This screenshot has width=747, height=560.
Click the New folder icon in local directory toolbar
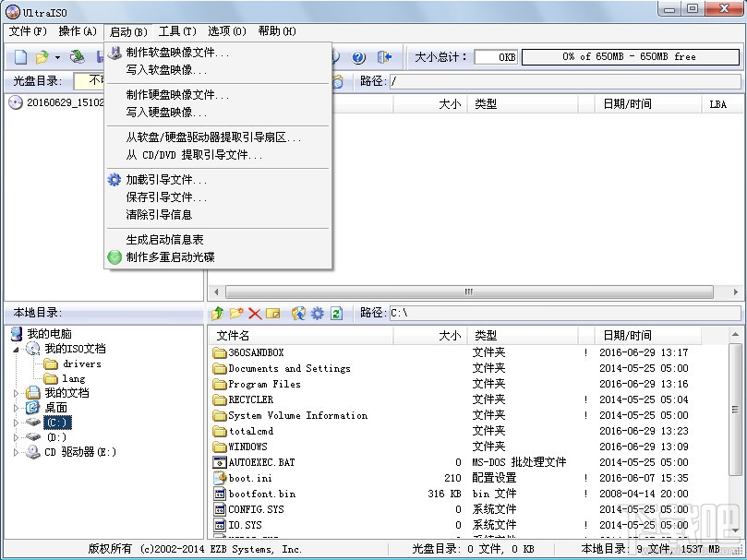[235, 311]
